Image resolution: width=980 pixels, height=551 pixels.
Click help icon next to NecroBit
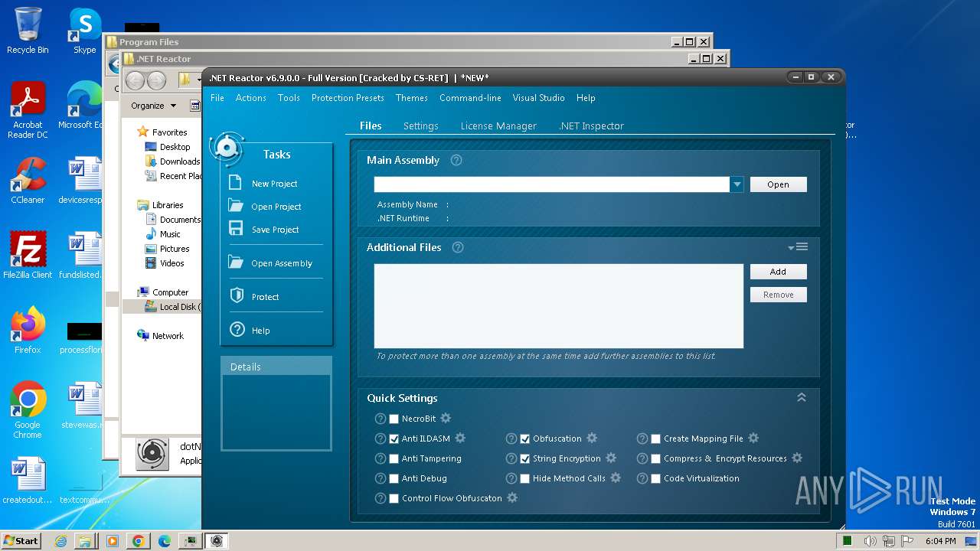380,419
